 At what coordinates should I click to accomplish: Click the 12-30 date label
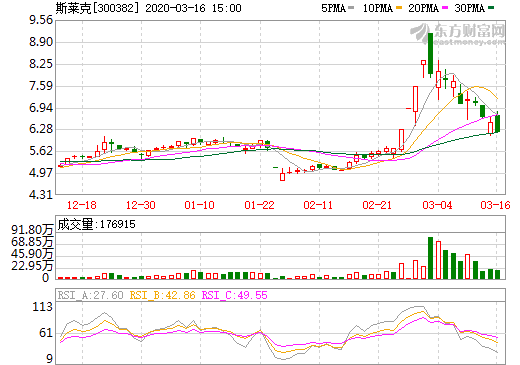click(141, 205)
